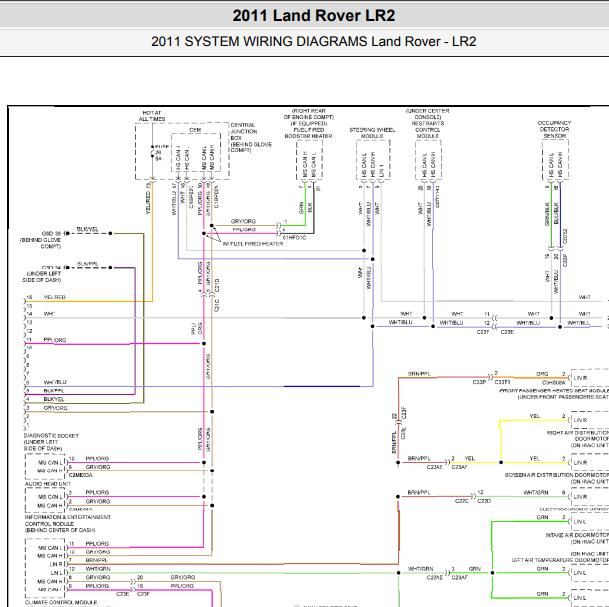The image size is (609, 607).
Task: Click the "RESTRAINTS CONTROL MODULE" label
Action: pos(428,130)
